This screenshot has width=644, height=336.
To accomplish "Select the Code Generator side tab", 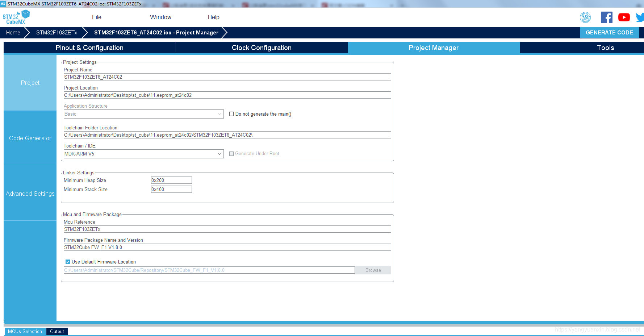I will (30, 138).
